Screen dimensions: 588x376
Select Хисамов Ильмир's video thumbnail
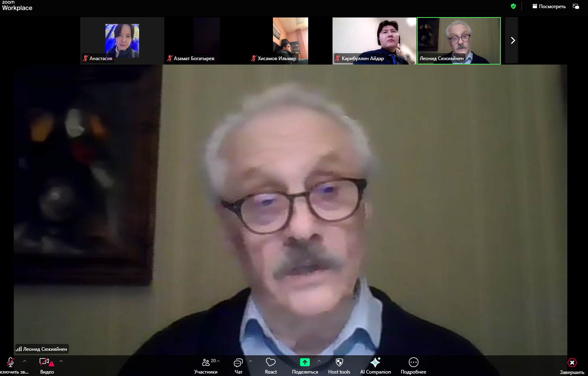pyautogui.click(x=290, y=41)
